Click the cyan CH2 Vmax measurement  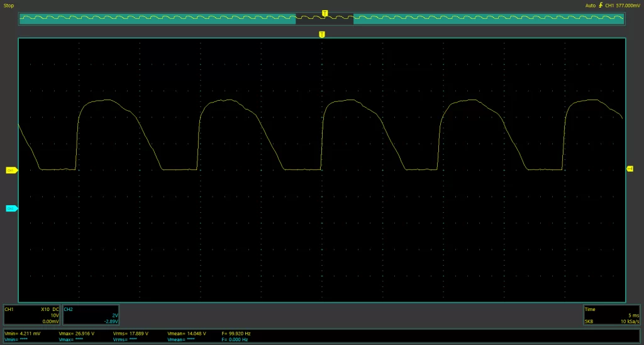point(71,340)
